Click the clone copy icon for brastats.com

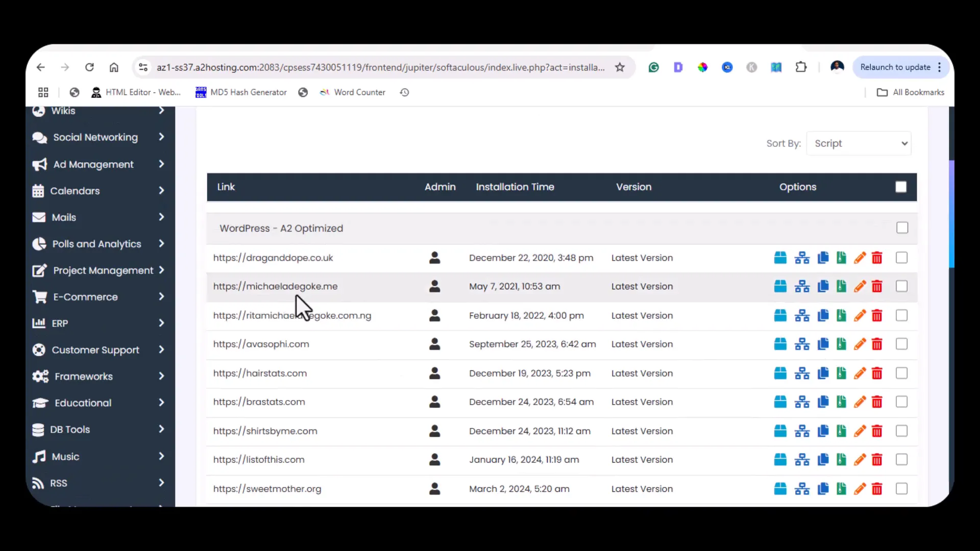pyautogui.click(x=823, y=402)
